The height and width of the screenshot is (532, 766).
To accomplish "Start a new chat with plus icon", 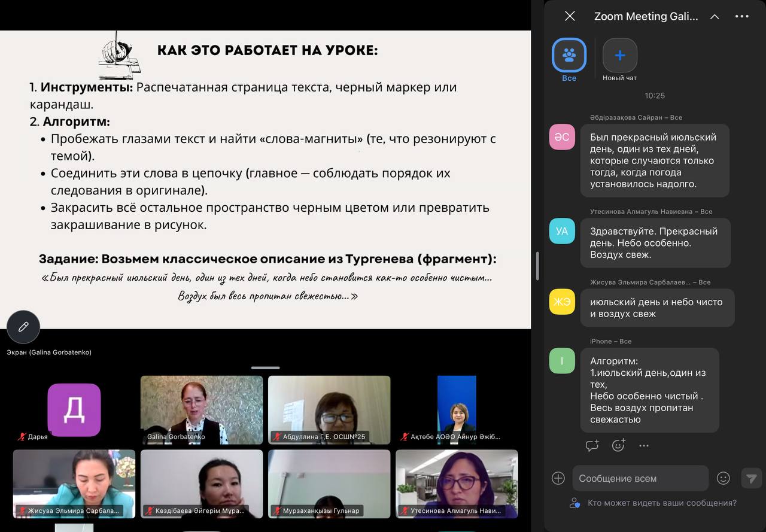I will [619, 56].
